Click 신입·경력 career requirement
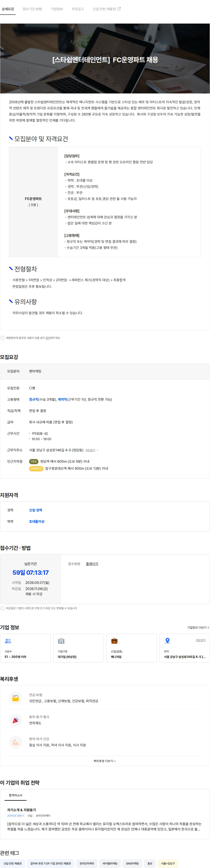 35,510
